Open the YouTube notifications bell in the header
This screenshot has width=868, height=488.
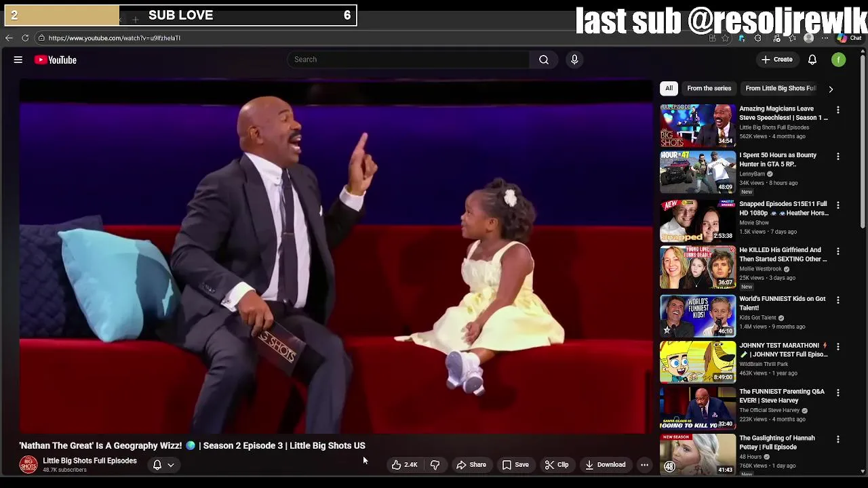coord(812,60)
